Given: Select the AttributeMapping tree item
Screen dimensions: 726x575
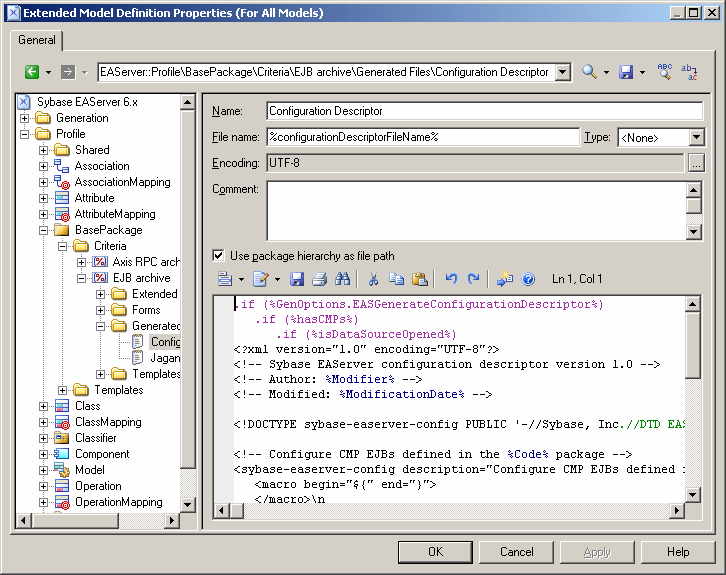Looking at the screenshot, I should pos(115,214).
